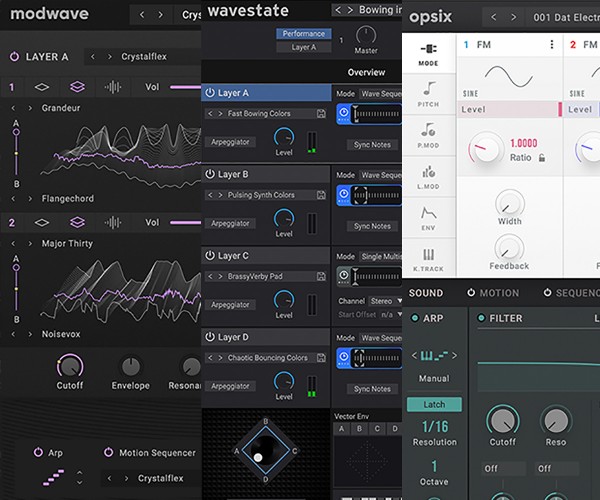Open opsix L.MOD page
Screen dimensions: 600x500
click(x=428, y=172)
